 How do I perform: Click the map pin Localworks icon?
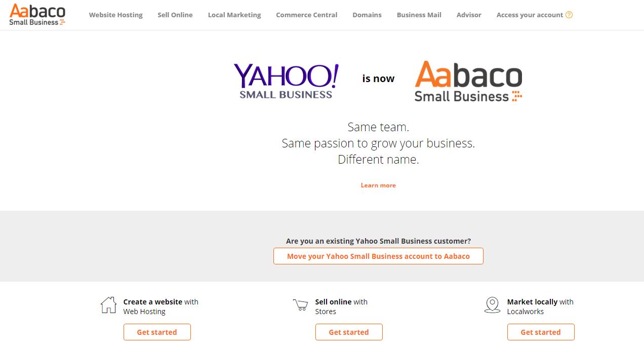(492, 305)
